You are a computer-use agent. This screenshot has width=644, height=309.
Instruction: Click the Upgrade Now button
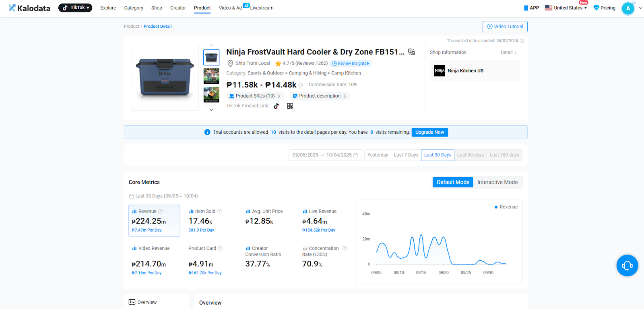pos(429,132)
